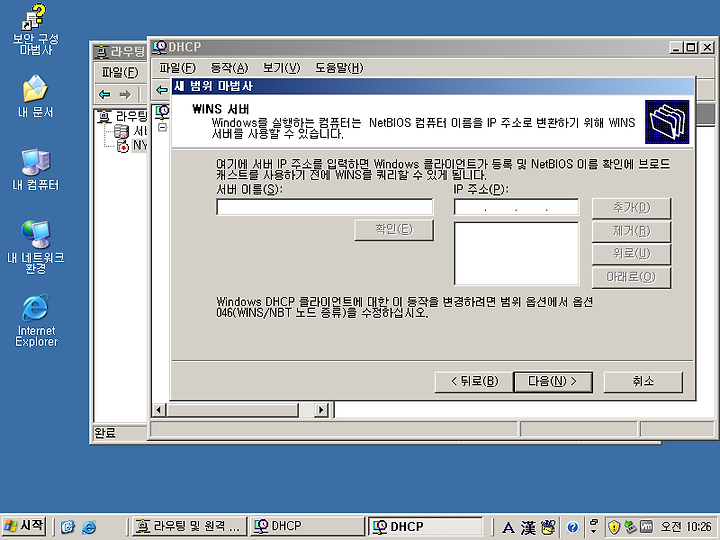The height and width of the screenshot is (540, 720).
Task: Click back arrow in routing window toolbar
Action: 105,95
